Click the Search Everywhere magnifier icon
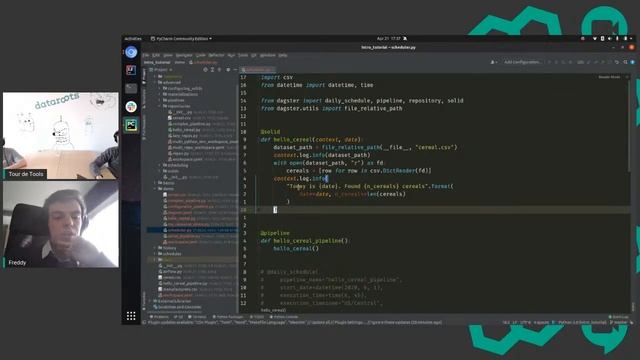 coord(625,62)
